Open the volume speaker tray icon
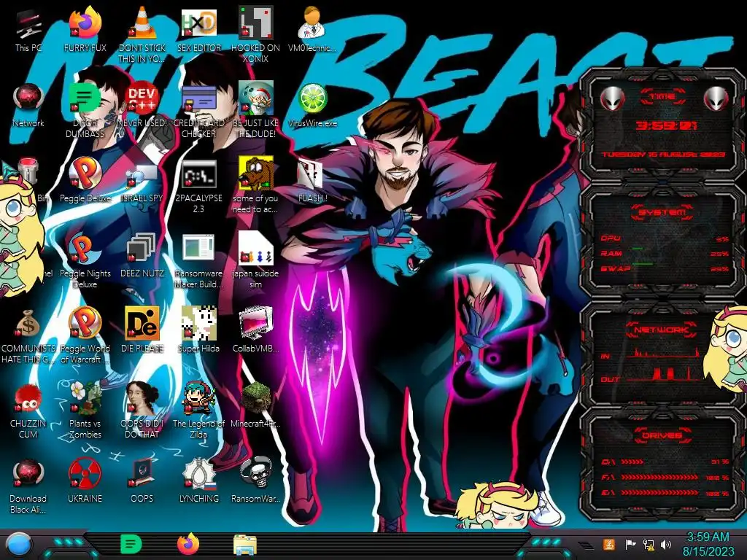This screenshot has width=747, height=560. pyautogui.click(x=666, y=544)
